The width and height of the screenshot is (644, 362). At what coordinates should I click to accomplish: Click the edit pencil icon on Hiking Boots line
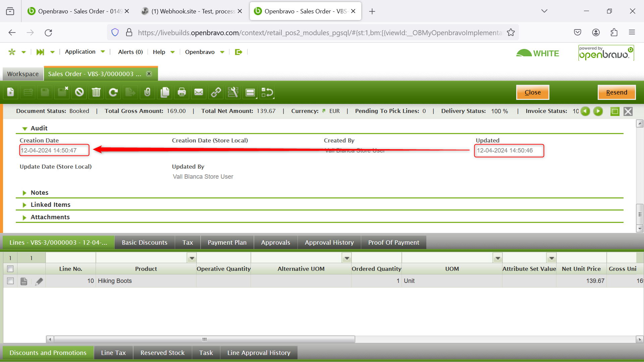point(39,281)
